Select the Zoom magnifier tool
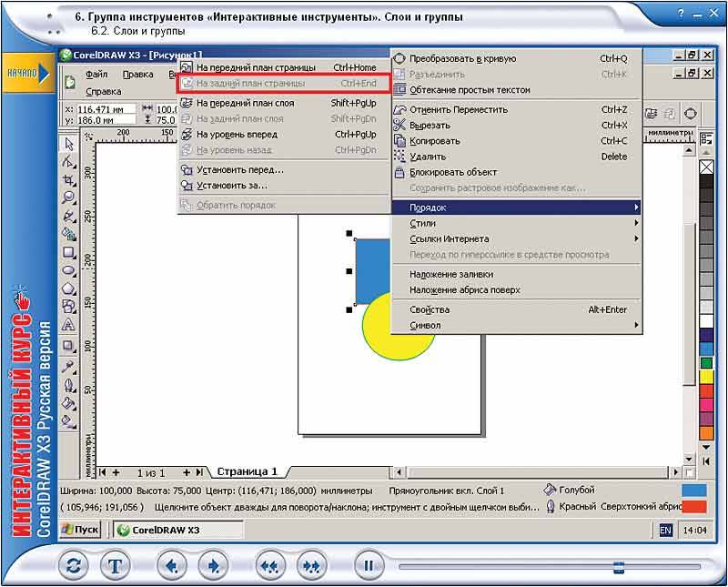The image size is (728, 587). (68, 197)
